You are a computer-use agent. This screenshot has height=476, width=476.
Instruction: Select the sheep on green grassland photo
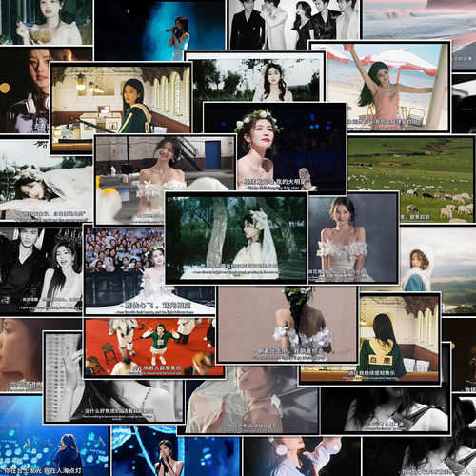tap(411, 179)
